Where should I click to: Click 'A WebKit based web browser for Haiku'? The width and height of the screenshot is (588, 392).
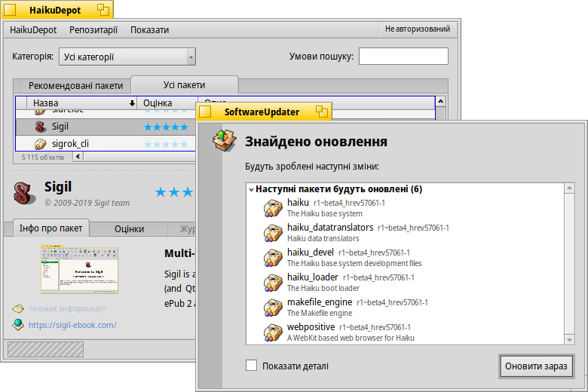351,338
